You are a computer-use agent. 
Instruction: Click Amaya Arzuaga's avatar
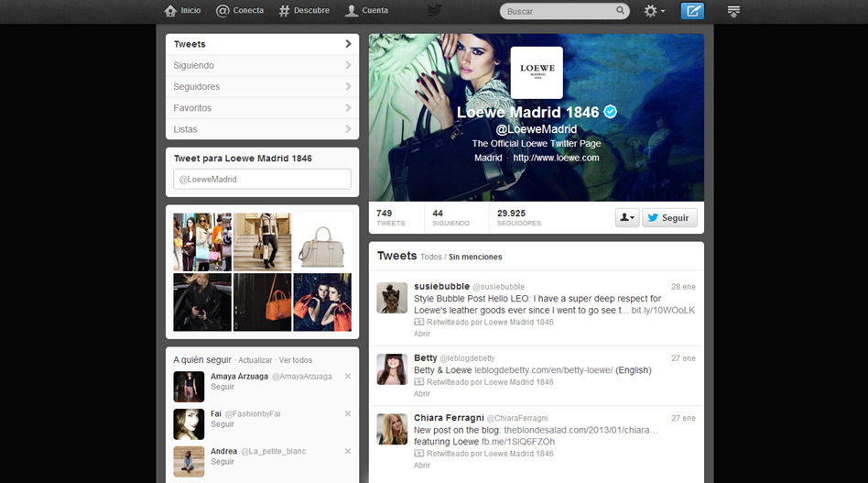pyautogui.click(x=189, y=387)
